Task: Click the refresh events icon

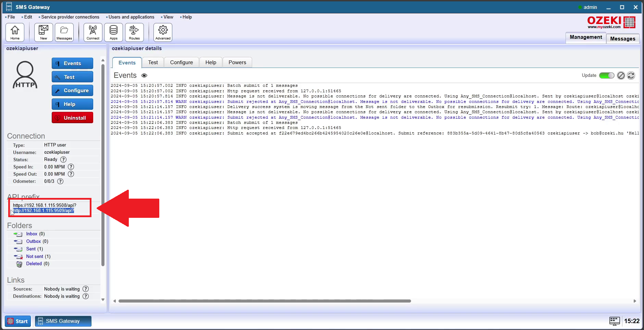Action: click(631, 75)
